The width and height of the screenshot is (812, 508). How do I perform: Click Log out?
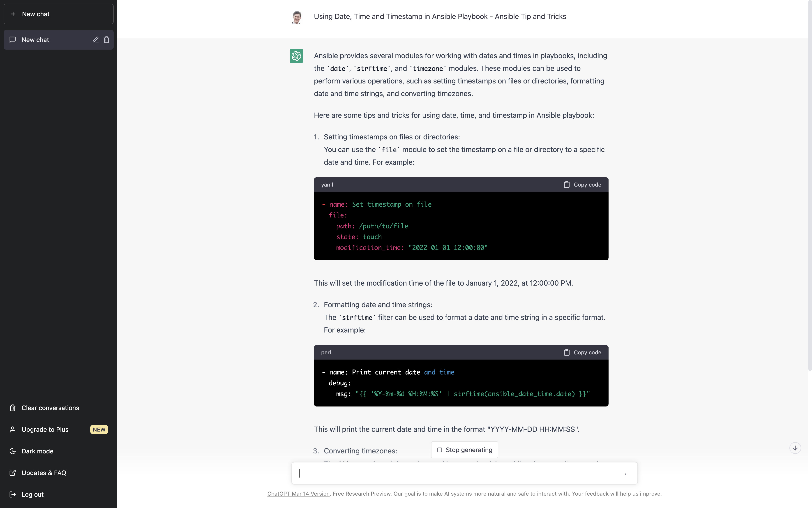(32, 494)
